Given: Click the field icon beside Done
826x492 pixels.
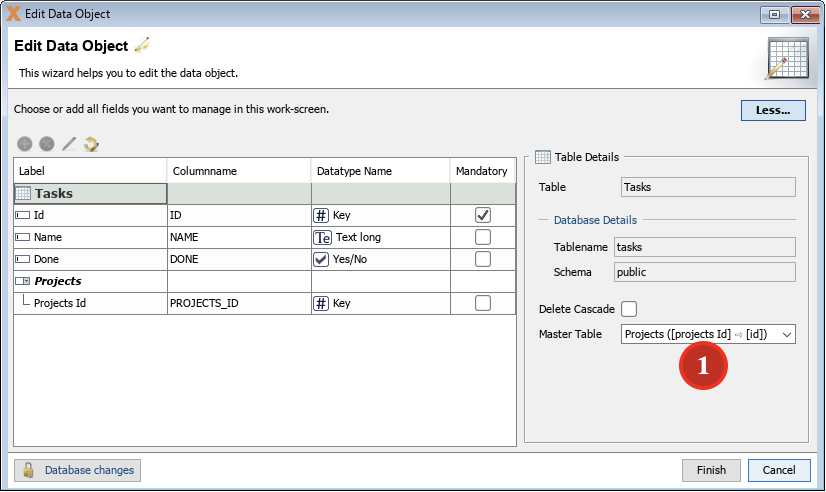Looking at the screenshot, I should point(23,259).
